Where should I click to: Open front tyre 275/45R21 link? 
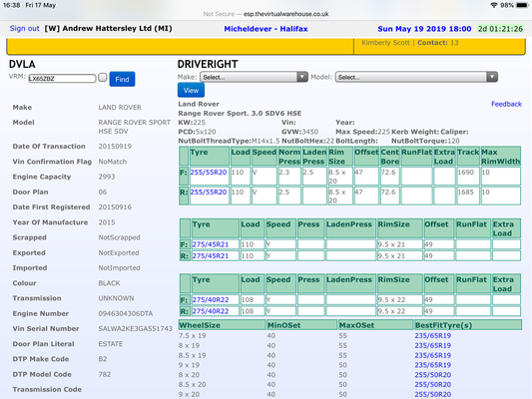[x=211, y=244]
